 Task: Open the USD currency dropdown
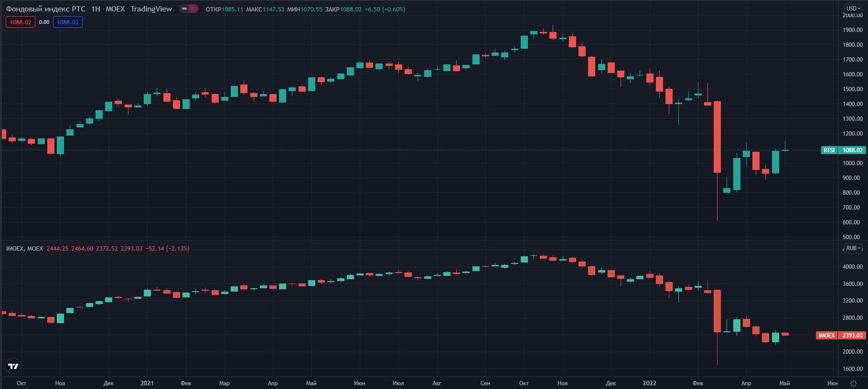853,8
